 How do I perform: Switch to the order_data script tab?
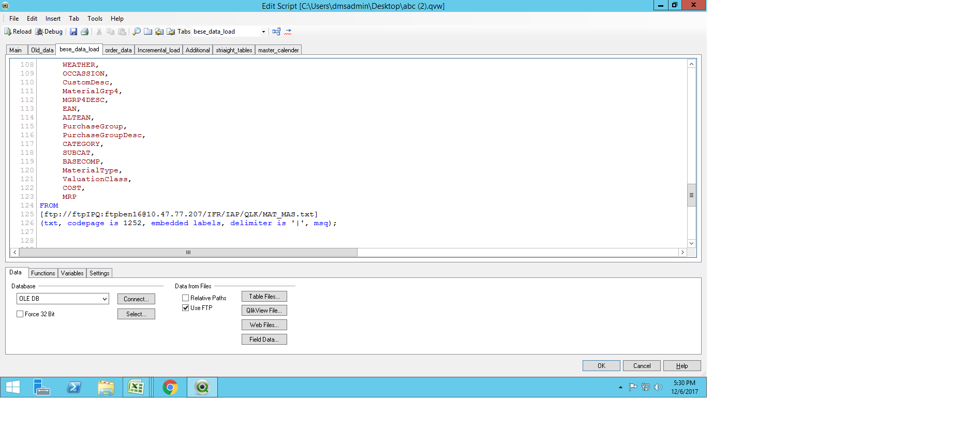(x=118, y=50)
